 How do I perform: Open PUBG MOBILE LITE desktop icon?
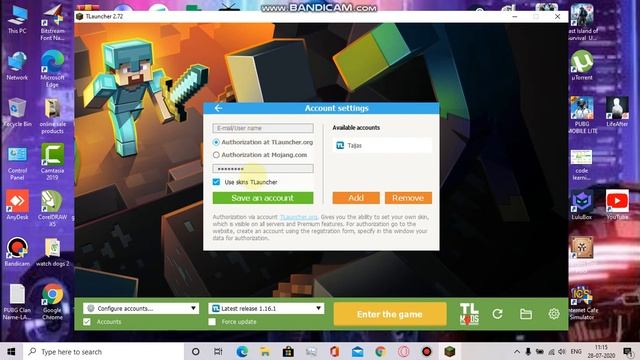(582, 115)
